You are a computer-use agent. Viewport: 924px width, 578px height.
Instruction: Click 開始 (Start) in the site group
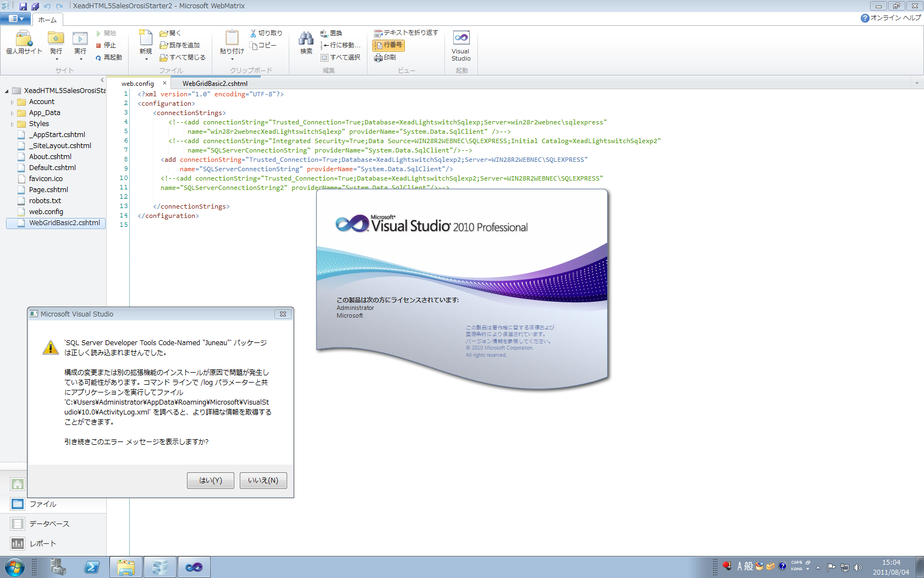point(106,33)
